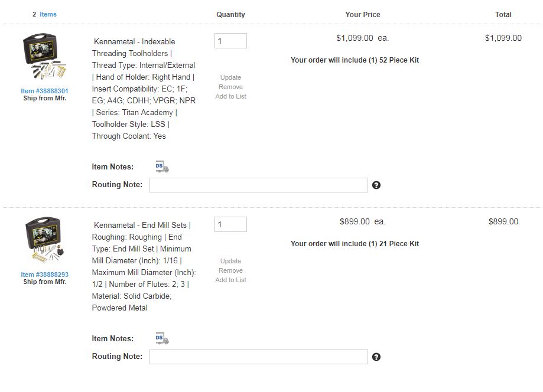Open Item #38888301 link

click(x=44, y=91)
